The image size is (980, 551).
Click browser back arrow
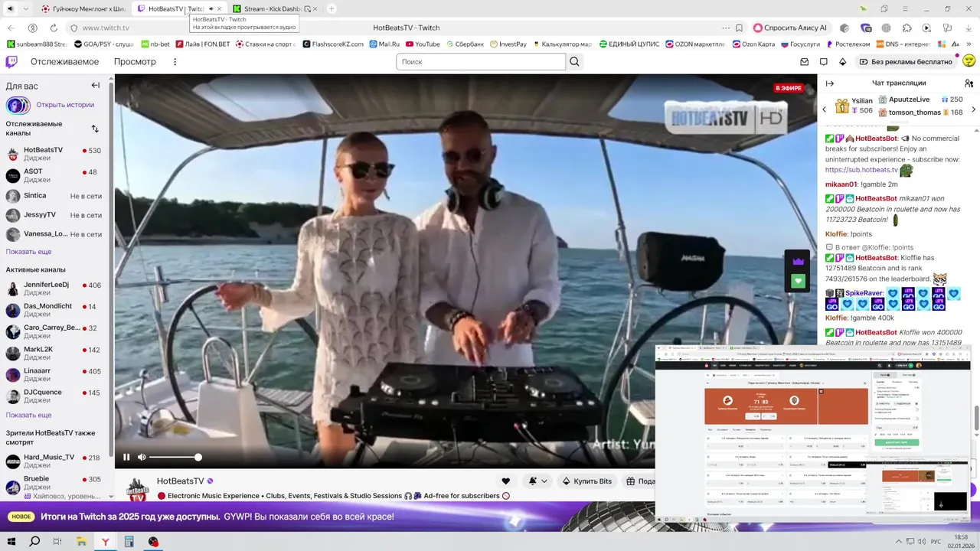(x=11, y=28)
